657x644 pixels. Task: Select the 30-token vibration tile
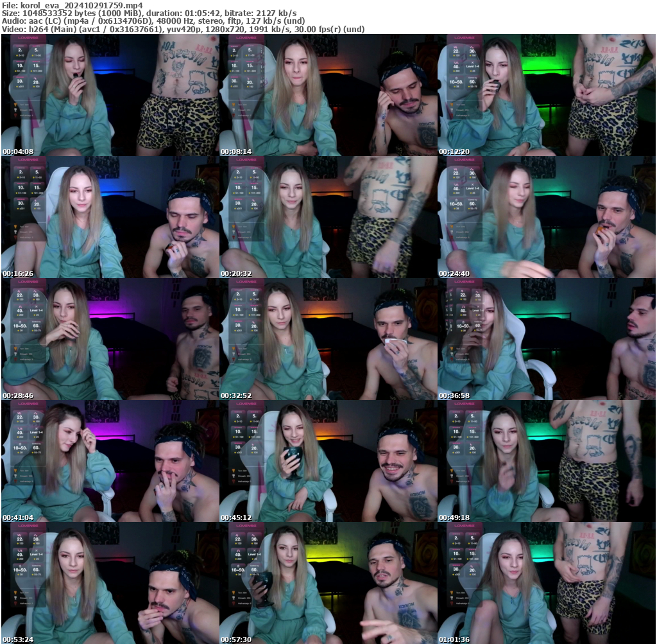click(20, 82)
